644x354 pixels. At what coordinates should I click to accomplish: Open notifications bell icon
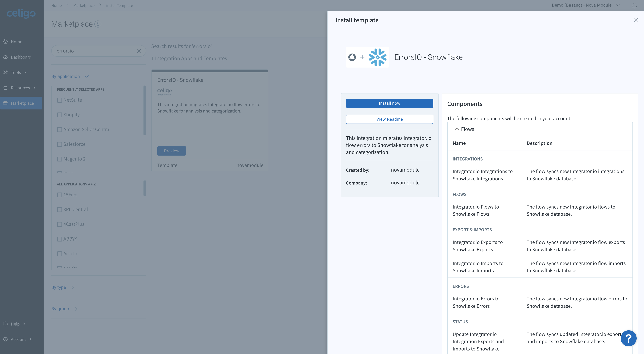click(634, 5)
